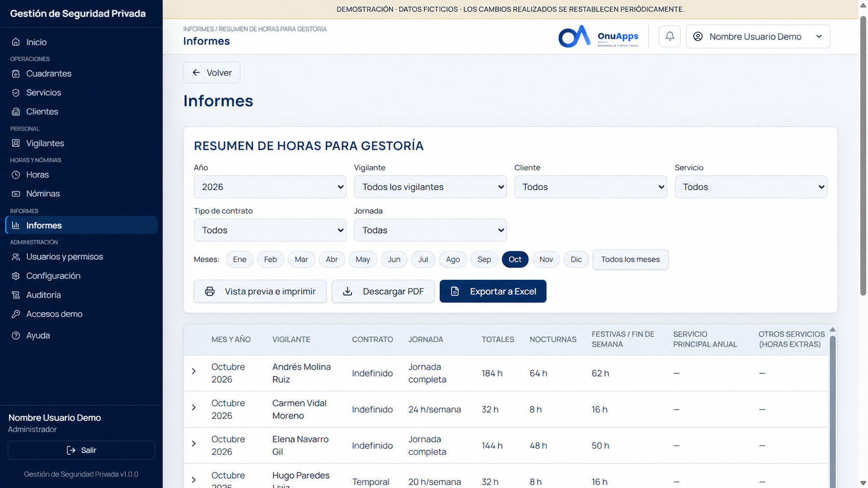Click the Ayuda question mark icon
The height and width of the screenshot is (488, 868).
click(16, 335)
